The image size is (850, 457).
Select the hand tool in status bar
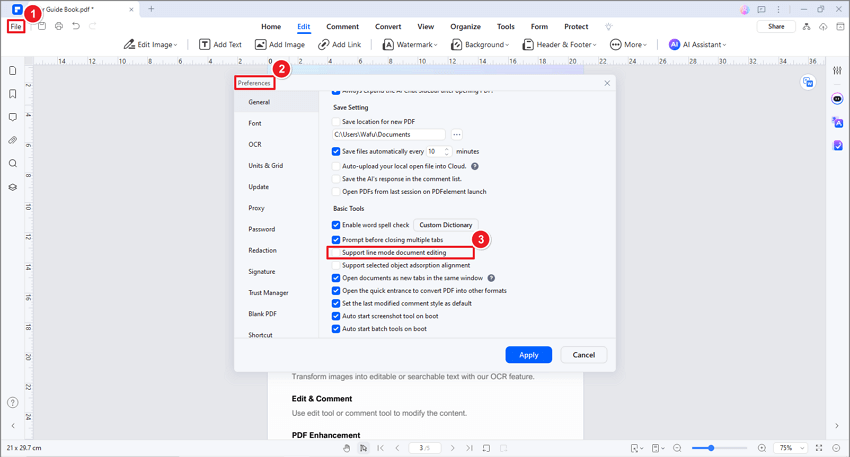pyautogui.click(x=347, y=448)
